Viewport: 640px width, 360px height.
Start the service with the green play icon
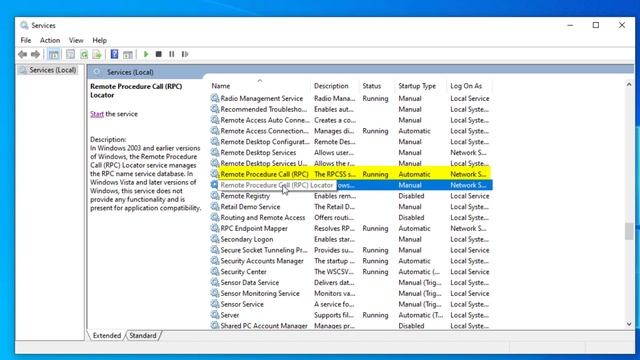click(146, 54)
